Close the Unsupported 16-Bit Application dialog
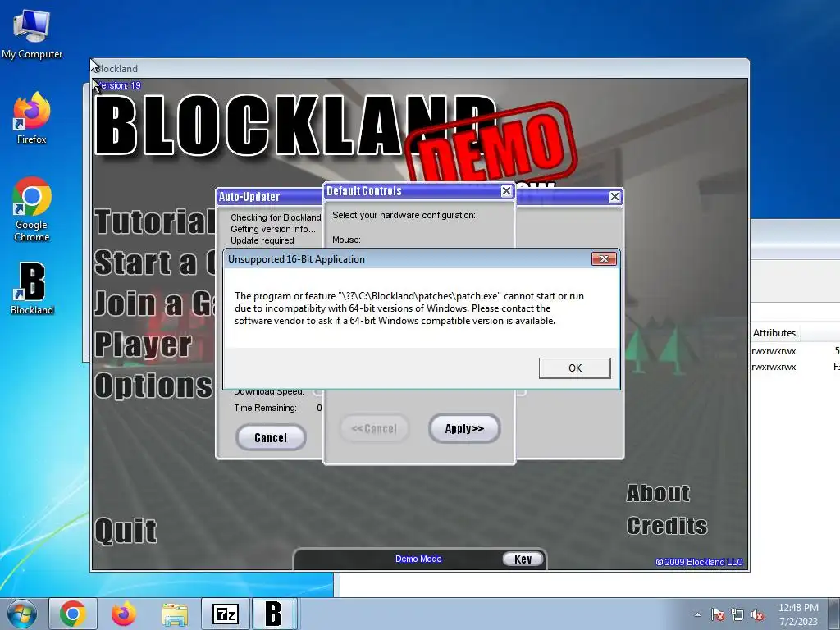840x630 pixels. click(604, 259)
